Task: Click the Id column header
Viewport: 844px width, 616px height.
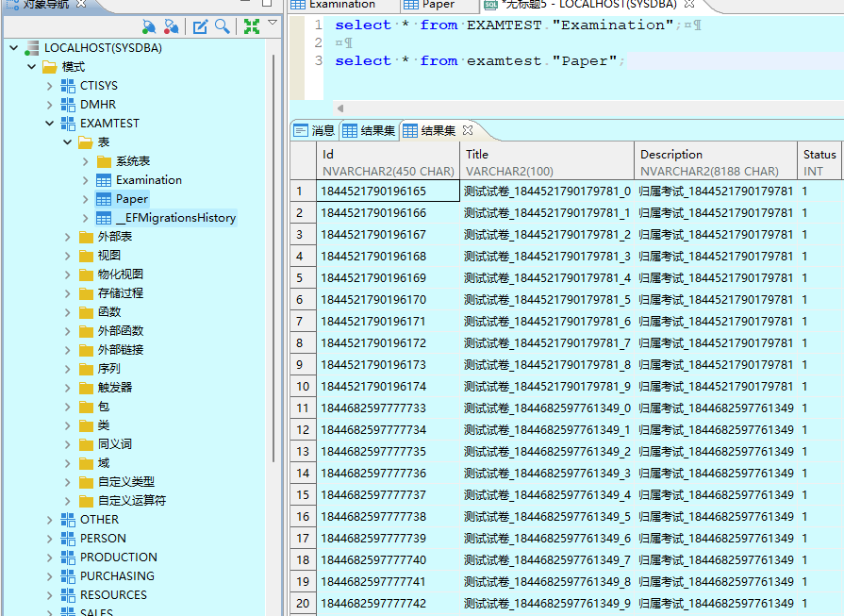Action: pos(389,160)
